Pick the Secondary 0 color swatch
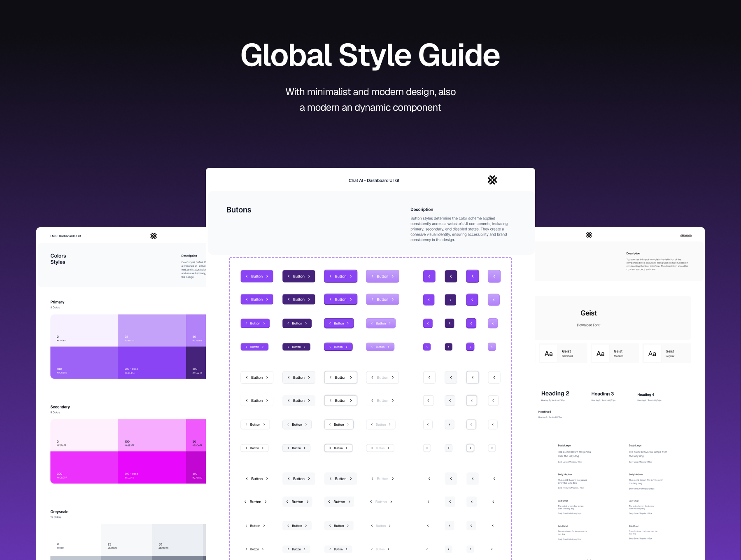Screen dimensions: 741x560 click(x=84, y=435)
